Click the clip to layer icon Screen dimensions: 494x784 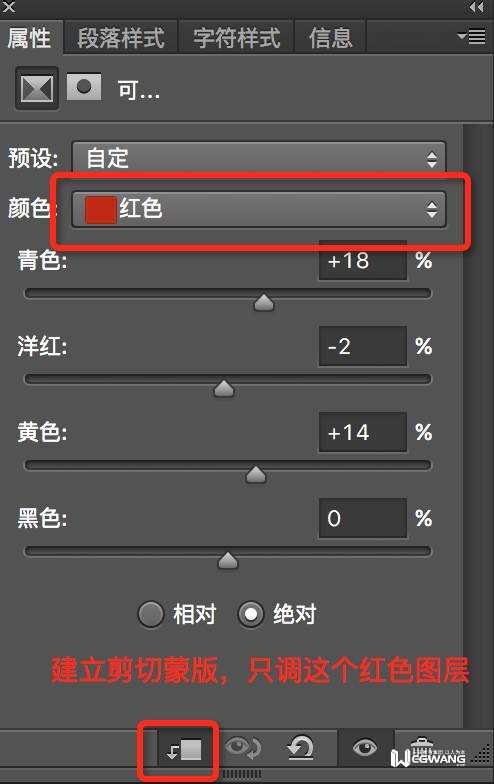[x=184, y=750]
